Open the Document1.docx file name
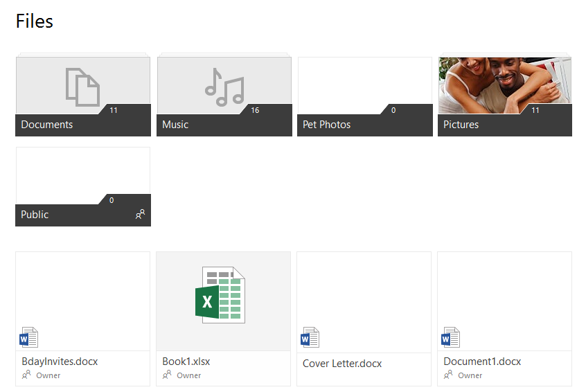Image resolution: width=577 pixels, height=392 pixels. point(482,362)
